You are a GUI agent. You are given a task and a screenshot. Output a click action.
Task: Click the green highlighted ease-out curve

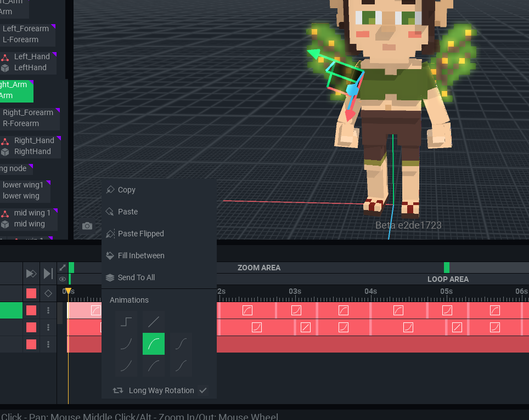154,344
